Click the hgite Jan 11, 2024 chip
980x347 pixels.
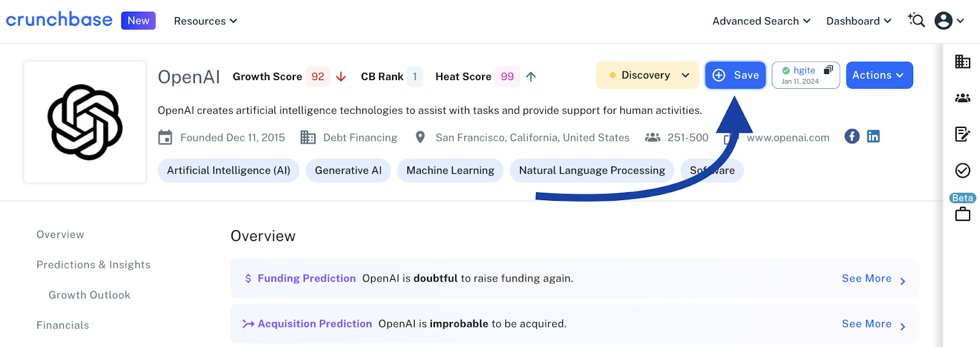[805, 75]
